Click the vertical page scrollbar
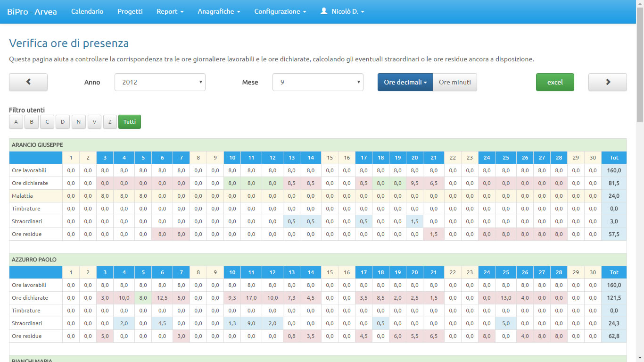Image resolution: width=644 pixels, height=362 pixels. pos(640,189)
